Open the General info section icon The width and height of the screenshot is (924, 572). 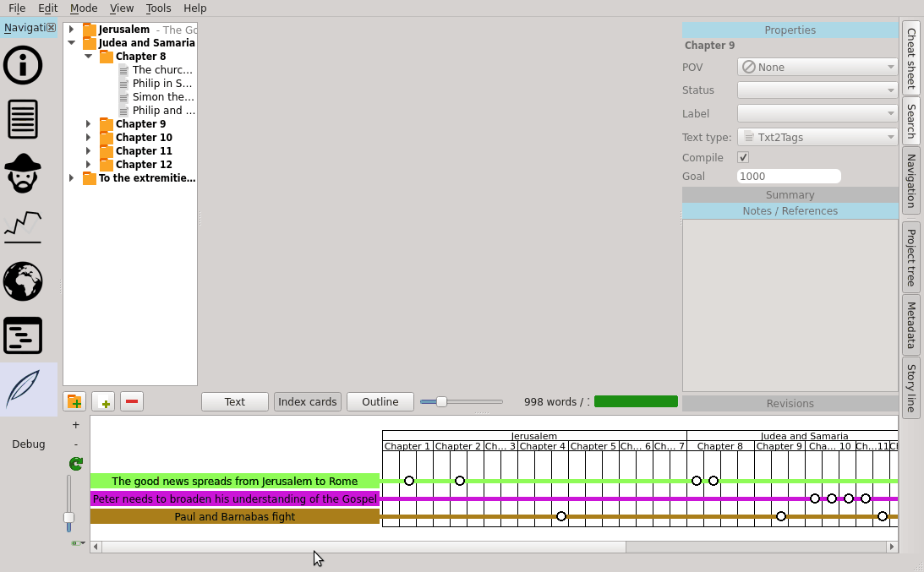click(23, 65)
